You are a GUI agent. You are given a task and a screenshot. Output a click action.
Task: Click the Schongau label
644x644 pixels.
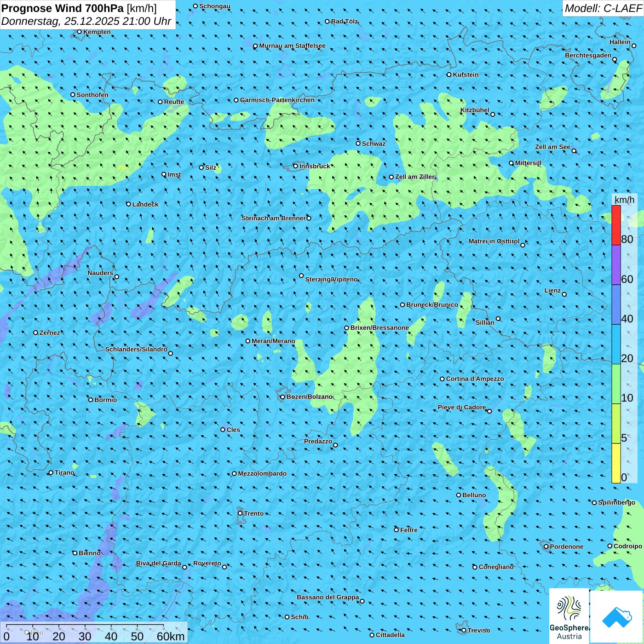click(215, 6)
